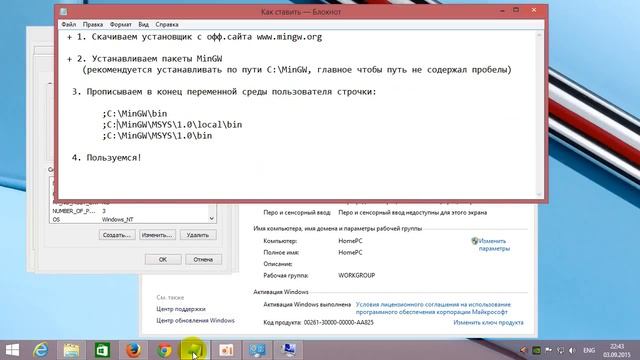
Task: Click the ;C:\MinGW\MSYS\1.0\bin line in Notepad
Action: coord(157,136)
